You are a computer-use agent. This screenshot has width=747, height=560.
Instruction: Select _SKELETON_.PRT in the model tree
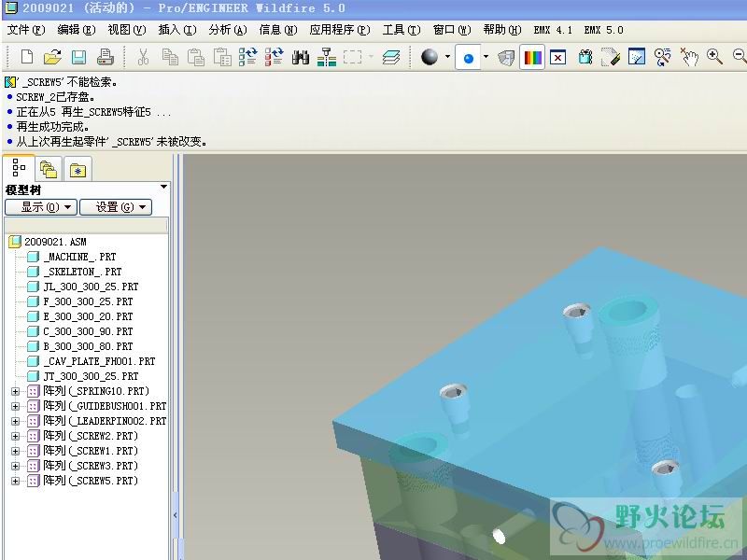75,272
